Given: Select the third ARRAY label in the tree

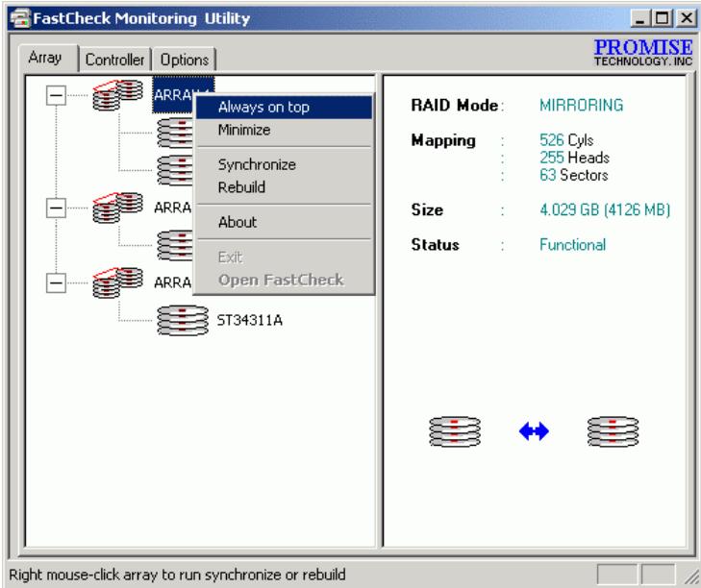Looking at the screenshot, I should coord(173,282).
